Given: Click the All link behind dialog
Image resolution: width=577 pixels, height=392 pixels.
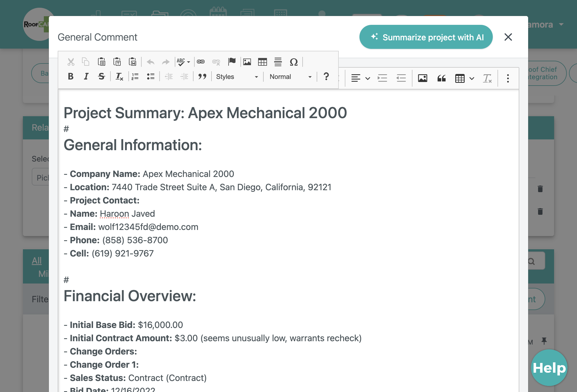Looking at the screenshot, I should (x=36, y=260).
